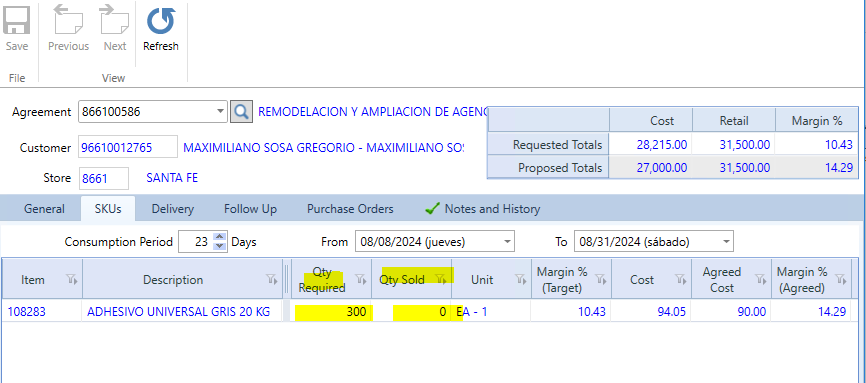
Task: Click green checkmark on Notes and History tab
Action: click(x=432, y=208)
